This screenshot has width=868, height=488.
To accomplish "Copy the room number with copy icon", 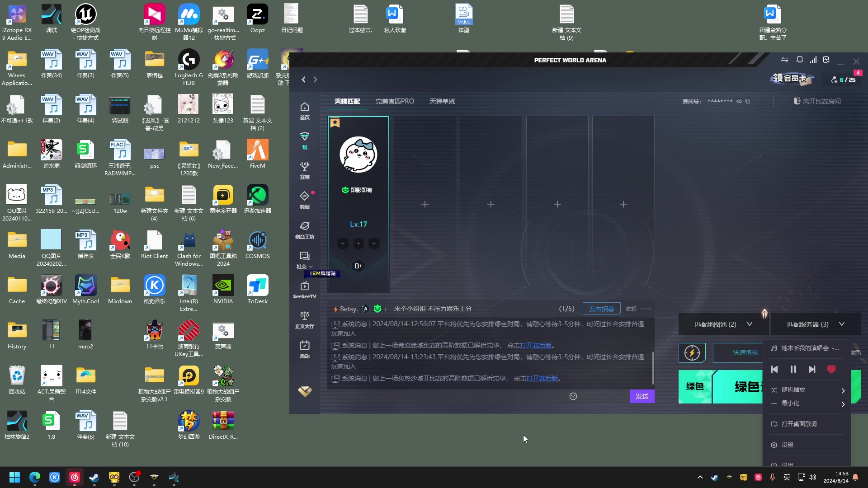I will 748,101.
